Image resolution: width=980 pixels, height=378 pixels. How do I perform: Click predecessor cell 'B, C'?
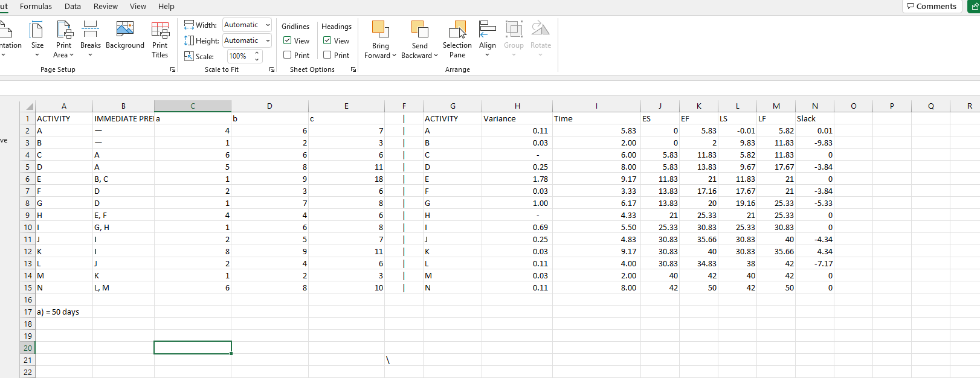click(123, 179)
